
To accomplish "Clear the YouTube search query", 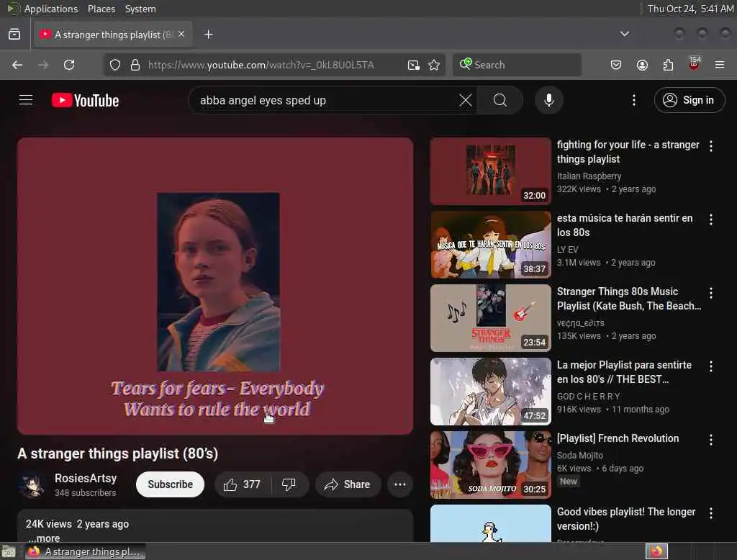I will tap(466, 100).
